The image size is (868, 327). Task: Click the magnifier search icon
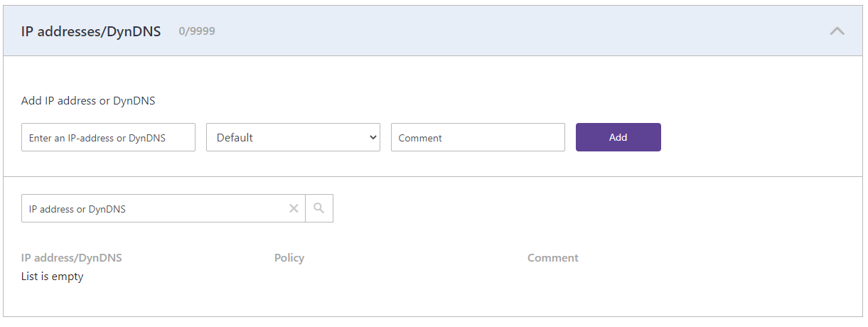[x=319, y=208]
